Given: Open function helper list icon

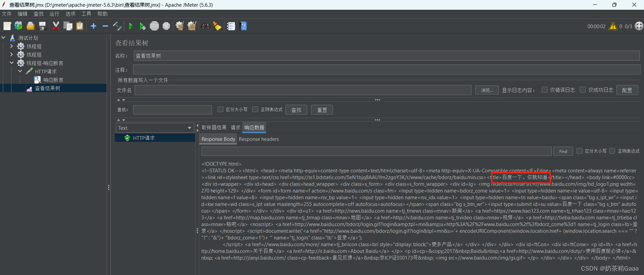Looking at the screenshot, I should (231, 26).
